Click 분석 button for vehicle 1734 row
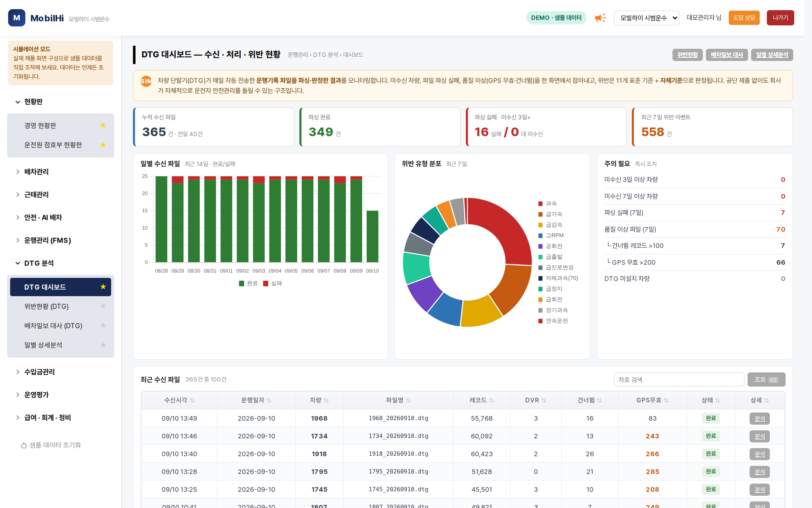Image resolution: width=812 pixels, height=508 pixels. (760, 436)
